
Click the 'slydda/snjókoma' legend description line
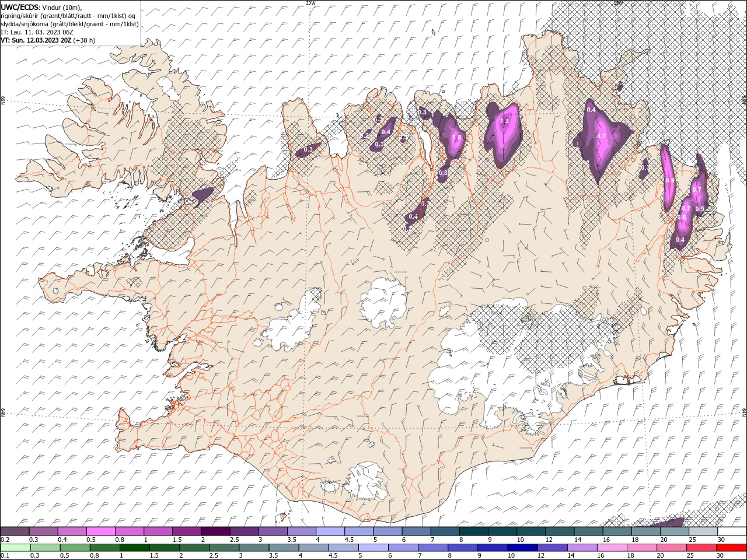click(x=70, y=24)
